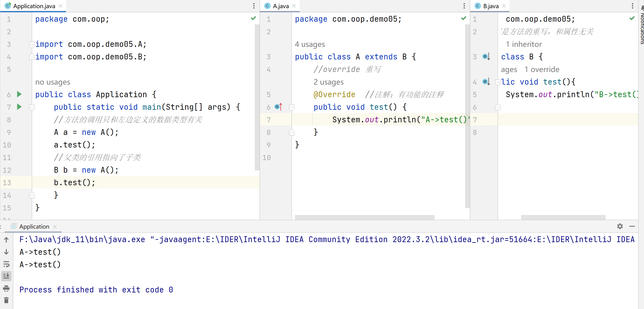
Task: Collapse the main method fold in Application.java
Action: coord(32,107)
